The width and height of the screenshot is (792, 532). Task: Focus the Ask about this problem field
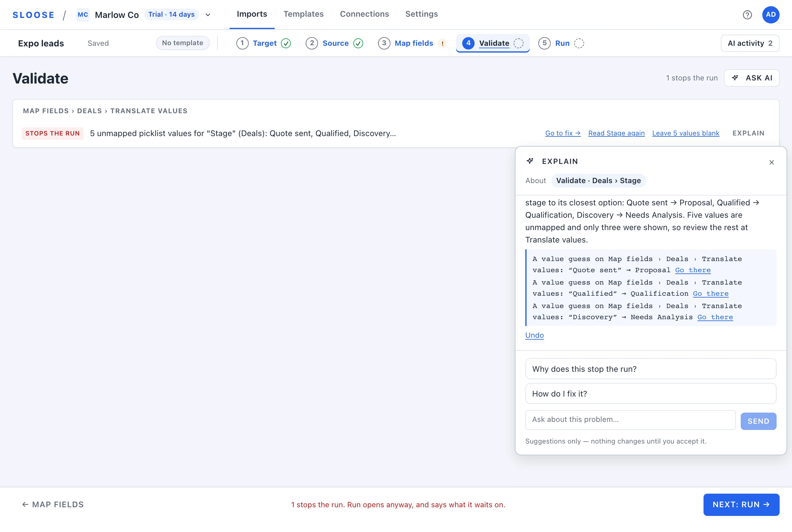[x=630, y=420]
